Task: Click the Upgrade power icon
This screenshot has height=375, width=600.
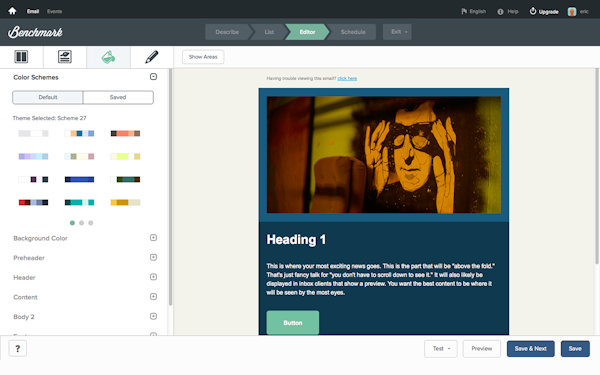Action: (x=533, y=11)
